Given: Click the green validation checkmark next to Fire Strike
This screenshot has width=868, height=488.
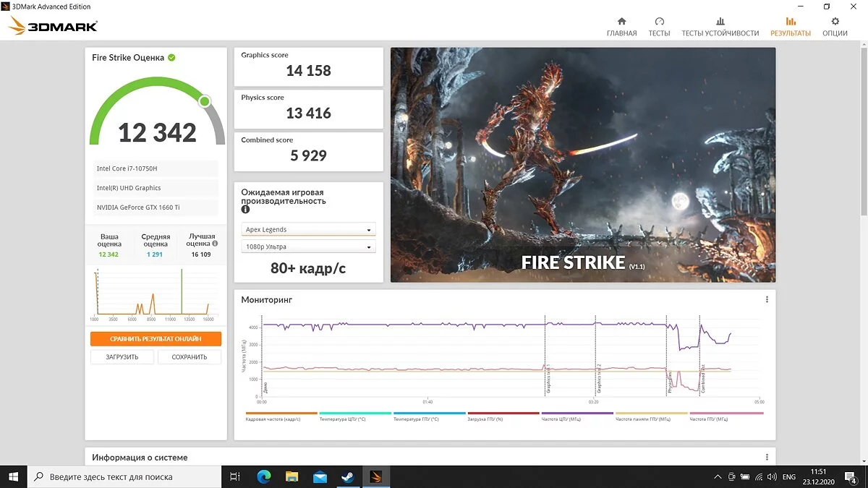Looking at the screenshot, I should tap(171, 57).
